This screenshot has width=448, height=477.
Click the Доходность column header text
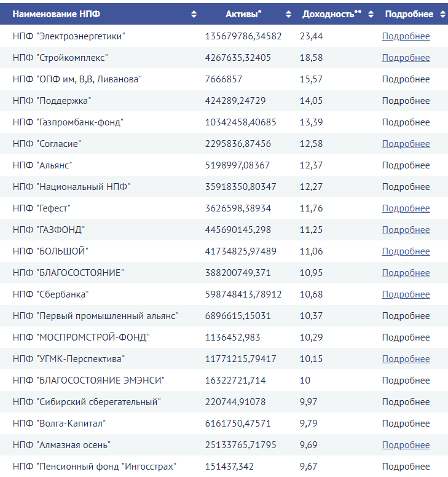coord(332,14)
